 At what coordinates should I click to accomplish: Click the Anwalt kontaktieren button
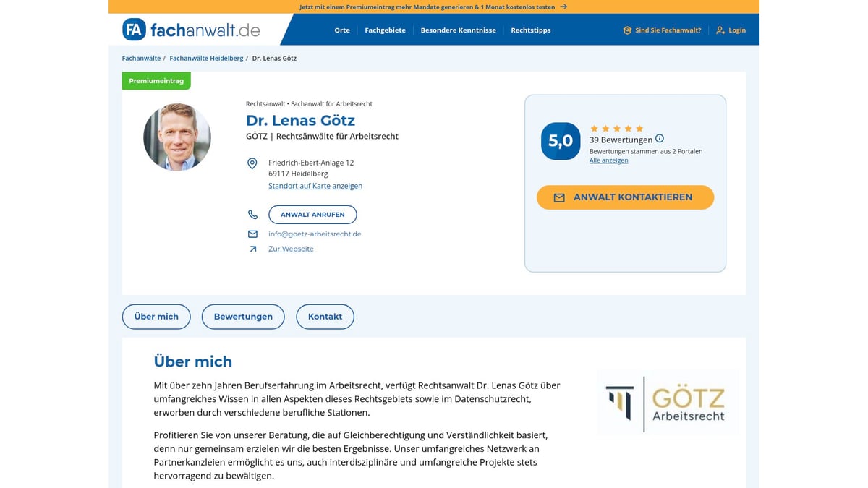(x=625, y=197)
